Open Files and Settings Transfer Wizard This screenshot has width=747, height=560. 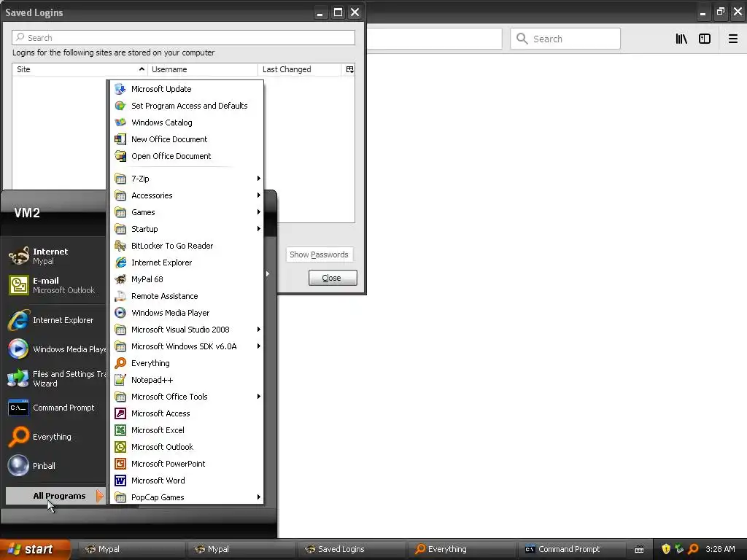click(x=55, y=378)
